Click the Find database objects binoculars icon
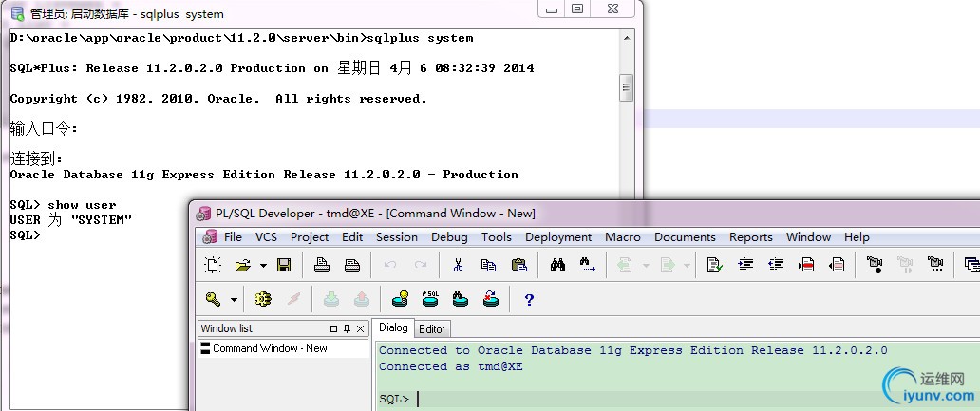 click(461, 299)
